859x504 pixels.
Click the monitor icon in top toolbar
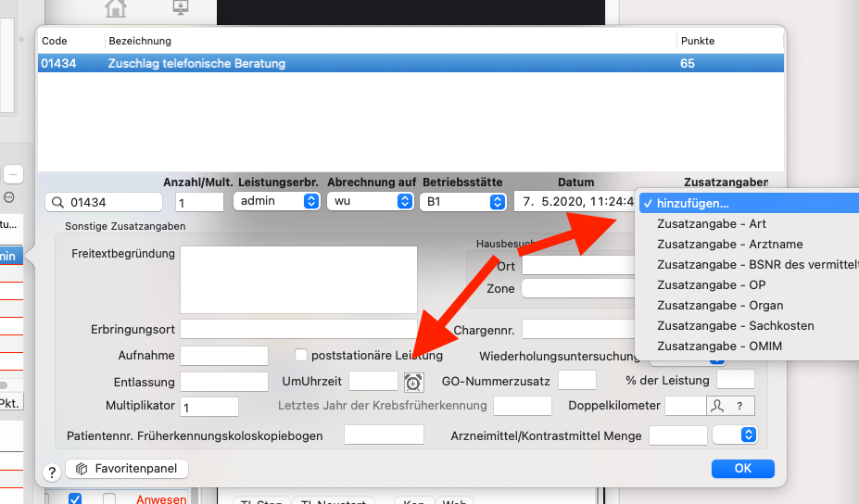pyautogui.click(x=181, y=6)
